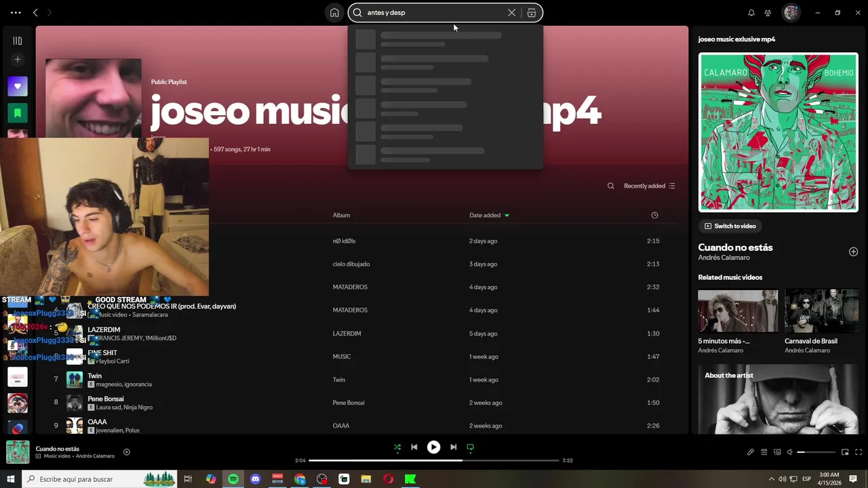Open the Friend Activity icon
The height and width of the screenshot is (488, 868).
tap(768, 12)
